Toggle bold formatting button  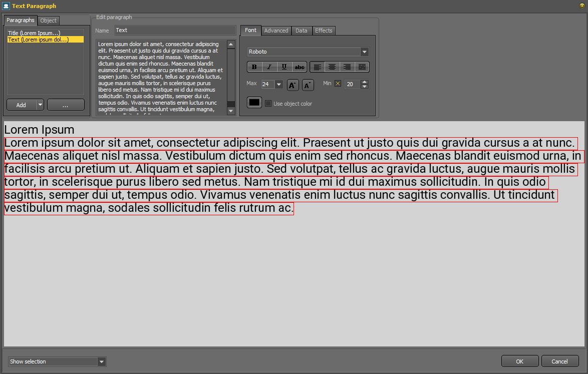pos(254,67)
